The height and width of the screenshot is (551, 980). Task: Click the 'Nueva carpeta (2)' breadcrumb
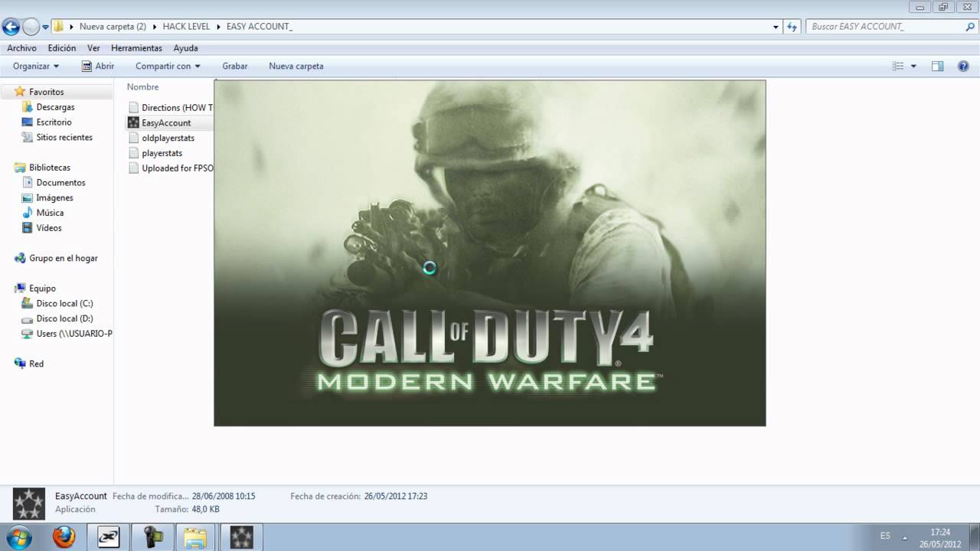pos(113,27)
